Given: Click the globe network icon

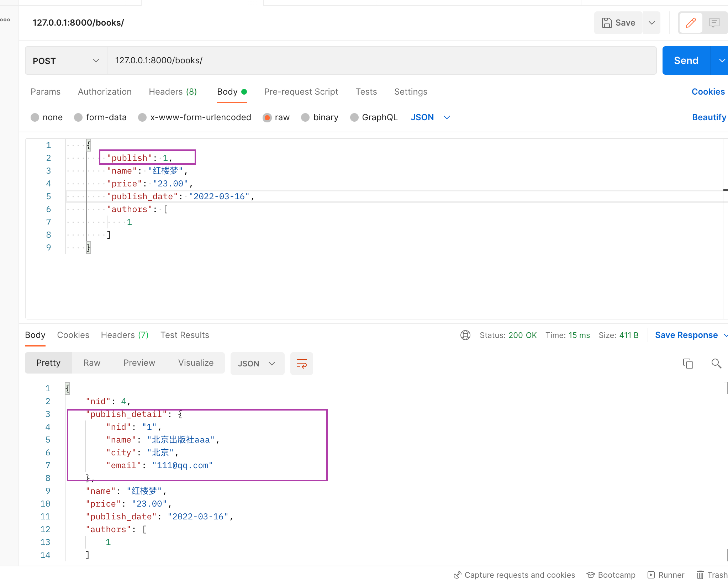Looking at the screenshot, I should pyautogui.click(x=465, y=335).
